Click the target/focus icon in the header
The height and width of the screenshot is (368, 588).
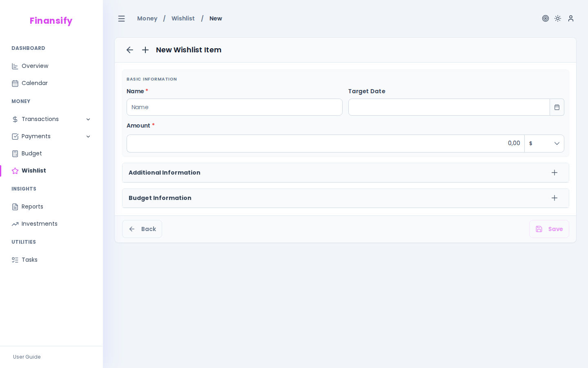546,18
